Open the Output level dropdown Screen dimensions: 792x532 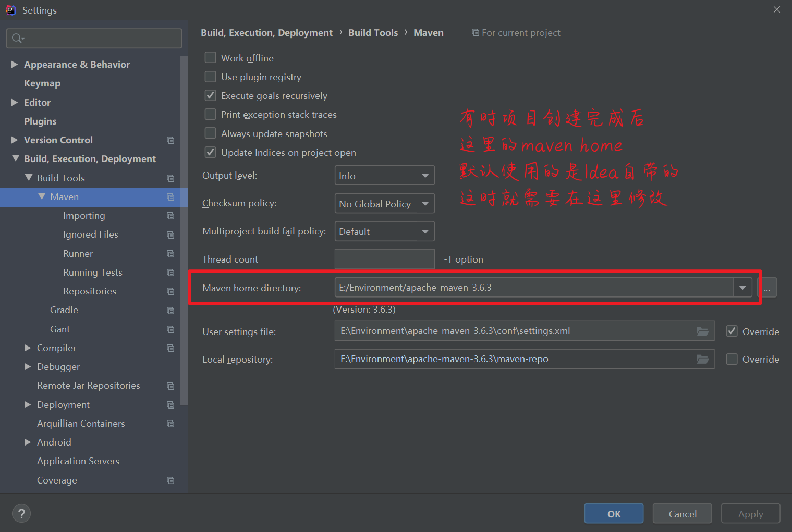(x=385, y=176)
